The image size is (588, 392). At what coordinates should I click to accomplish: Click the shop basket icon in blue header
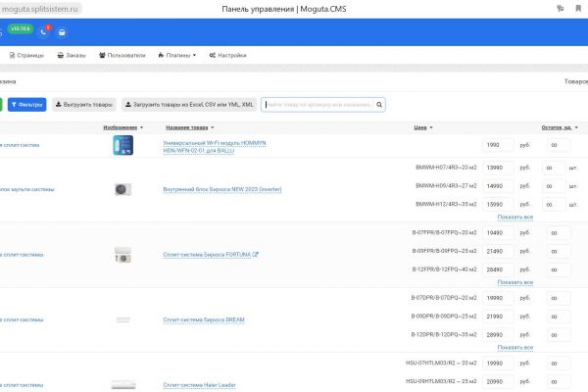(62, 32)
